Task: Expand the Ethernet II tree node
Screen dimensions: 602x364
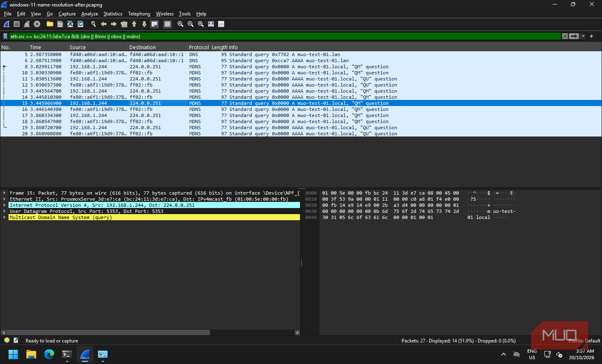Action: (x=4, y=199)
